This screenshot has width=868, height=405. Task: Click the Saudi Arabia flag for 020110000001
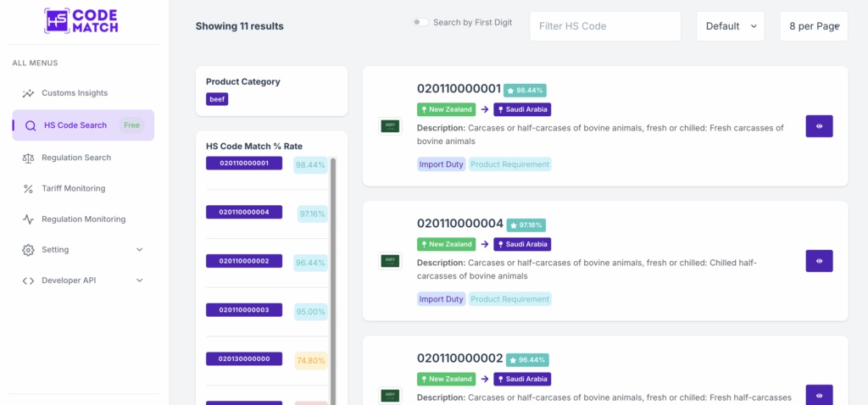pos(390,126)
